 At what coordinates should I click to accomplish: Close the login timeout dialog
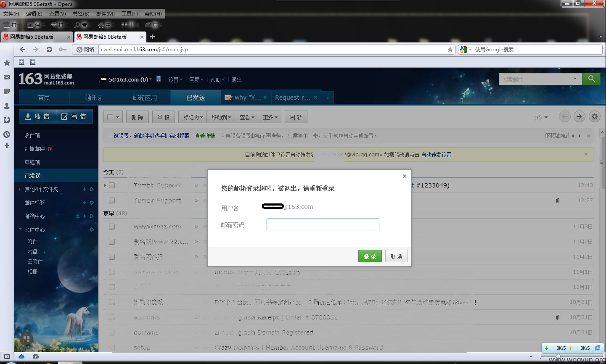[405, 176]
